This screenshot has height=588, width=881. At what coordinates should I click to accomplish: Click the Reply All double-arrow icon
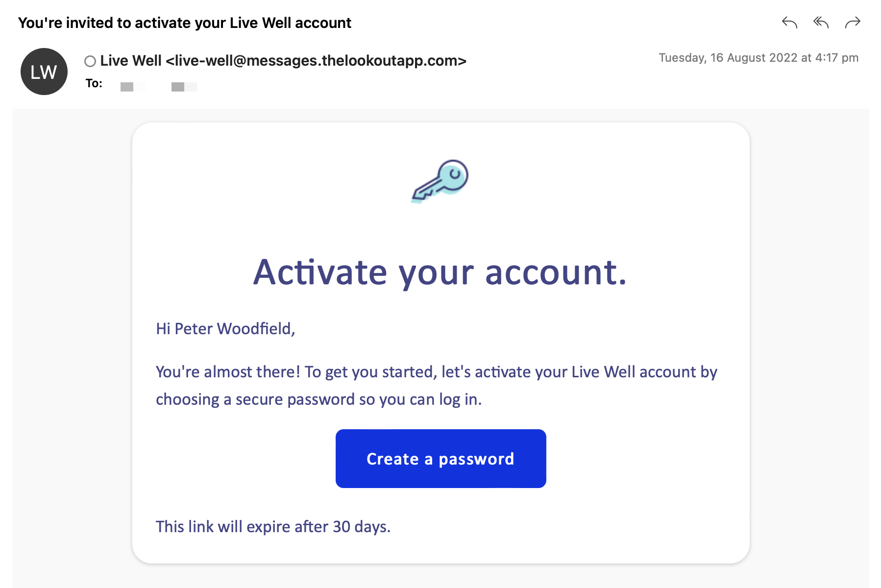821,23
